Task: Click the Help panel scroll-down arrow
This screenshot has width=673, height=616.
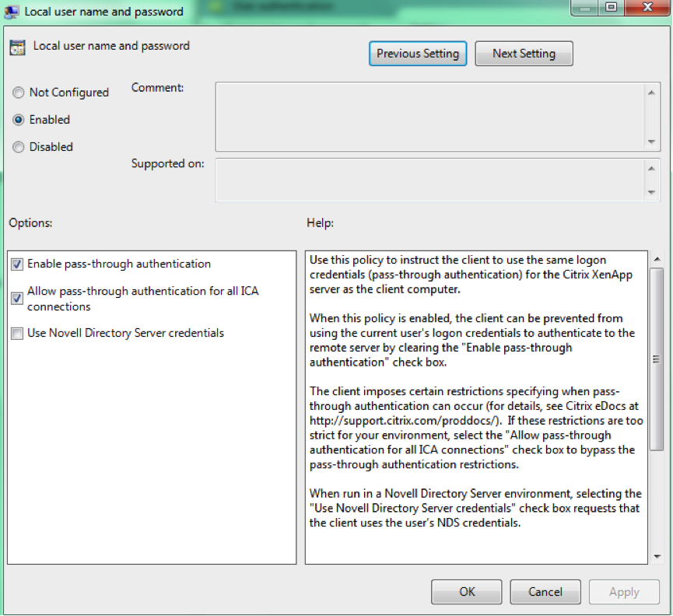Action: coord(656,555)
